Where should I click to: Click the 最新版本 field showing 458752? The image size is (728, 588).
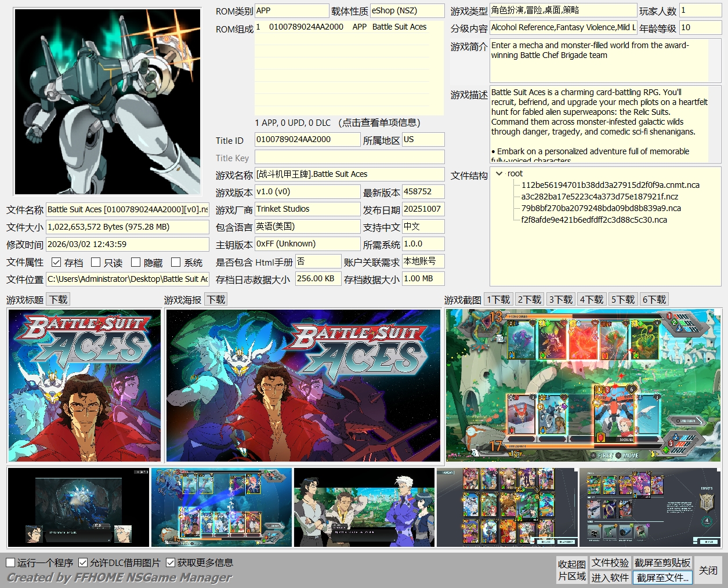[x=423, y=192]
